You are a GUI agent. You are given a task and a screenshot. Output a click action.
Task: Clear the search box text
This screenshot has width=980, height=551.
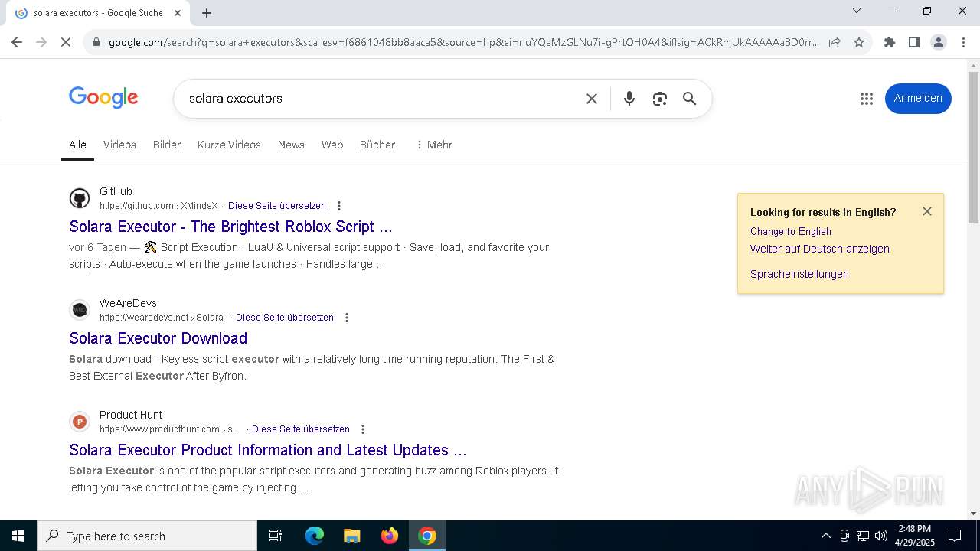pyautogui.click(x=592, y=99)
